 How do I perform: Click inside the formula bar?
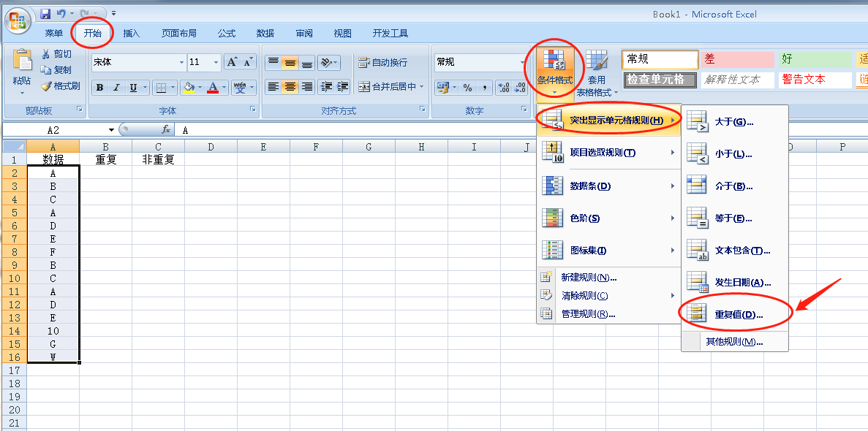pos(521,130)
